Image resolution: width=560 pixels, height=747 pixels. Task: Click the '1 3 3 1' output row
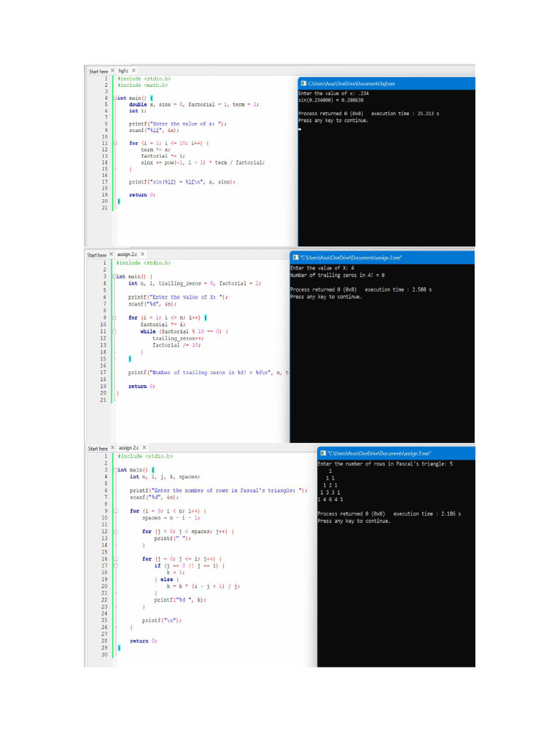(x=330, y=492)
